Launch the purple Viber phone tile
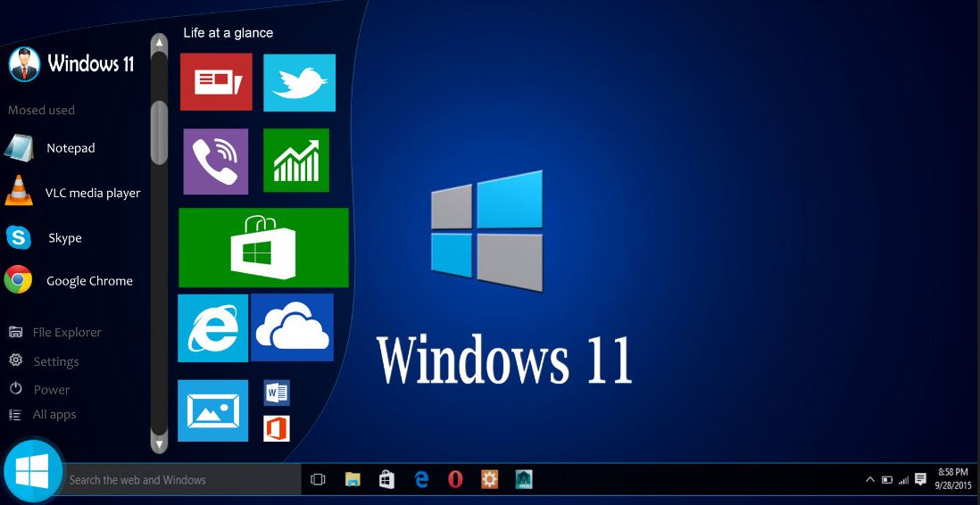This screenshot has height=505, width=980. 216,161
